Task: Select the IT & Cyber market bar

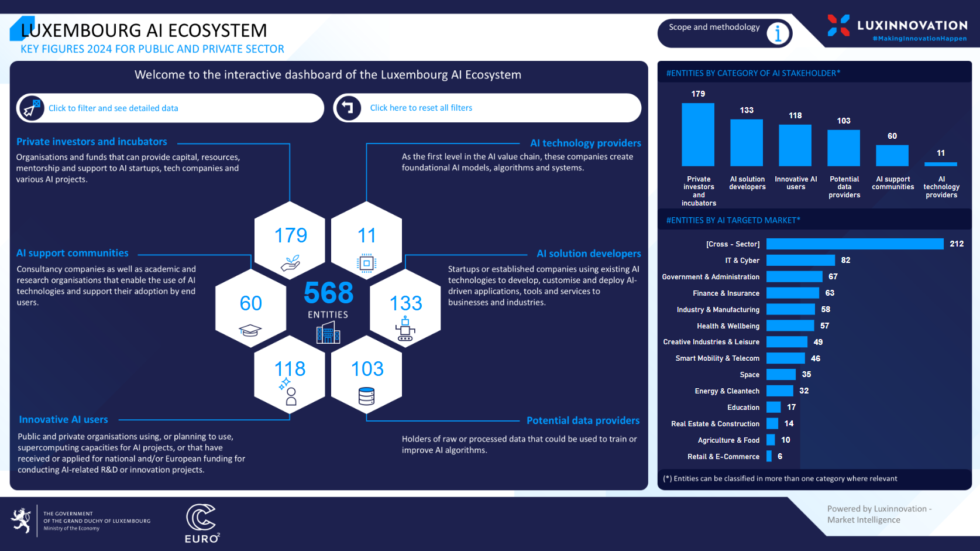Action: (x=800, y=261)
